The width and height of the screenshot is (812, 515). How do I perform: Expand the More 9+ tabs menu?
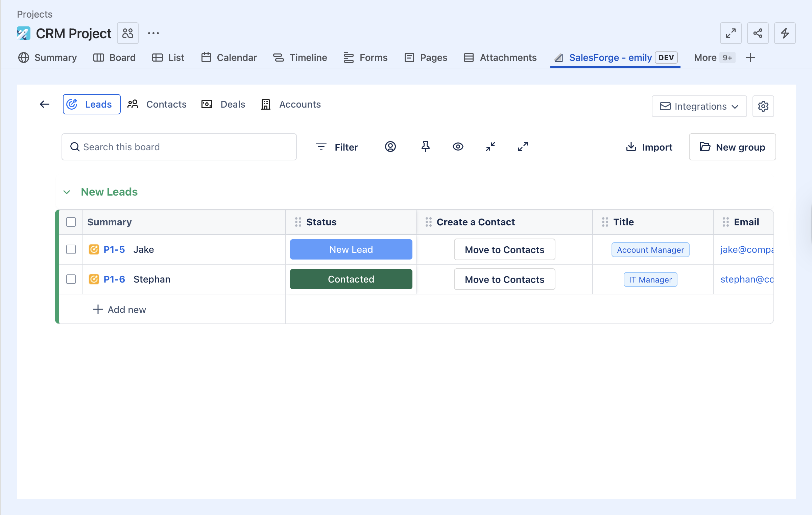point(713,58)
